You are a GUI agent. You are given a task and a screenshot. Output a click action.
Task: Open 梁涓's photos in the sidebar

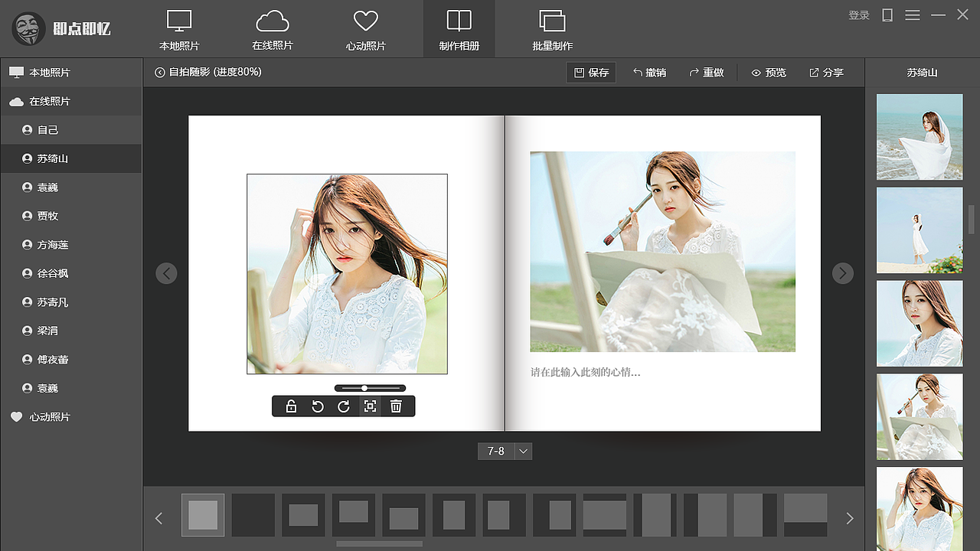tap(71, 331)
